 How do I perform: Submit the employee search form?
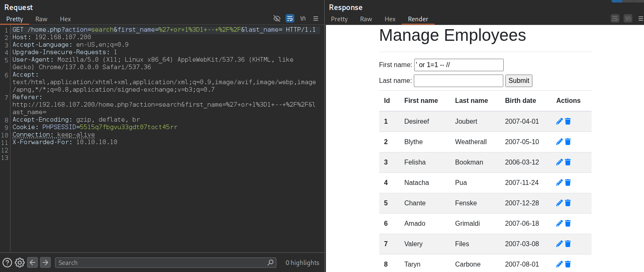519,80
